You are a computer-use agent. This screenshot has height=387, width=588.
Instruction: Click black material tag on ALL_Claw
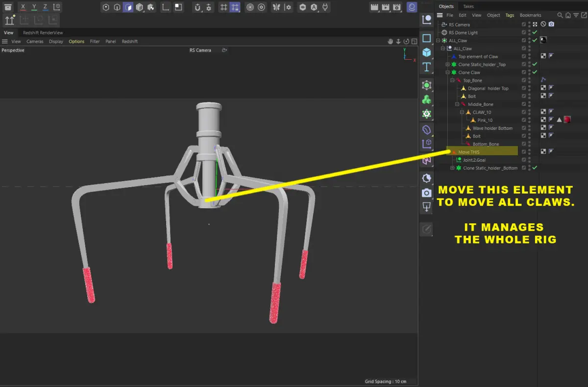point(544,41)
